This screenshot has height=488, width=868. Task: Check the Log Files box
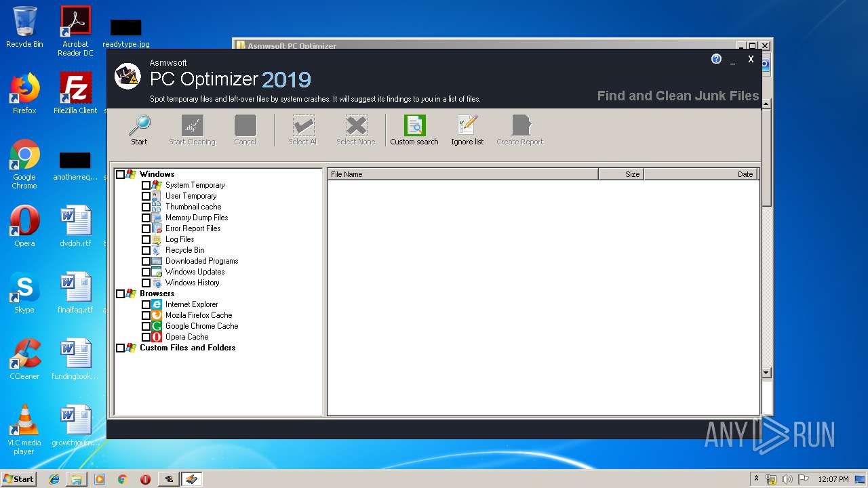(146, 239)
